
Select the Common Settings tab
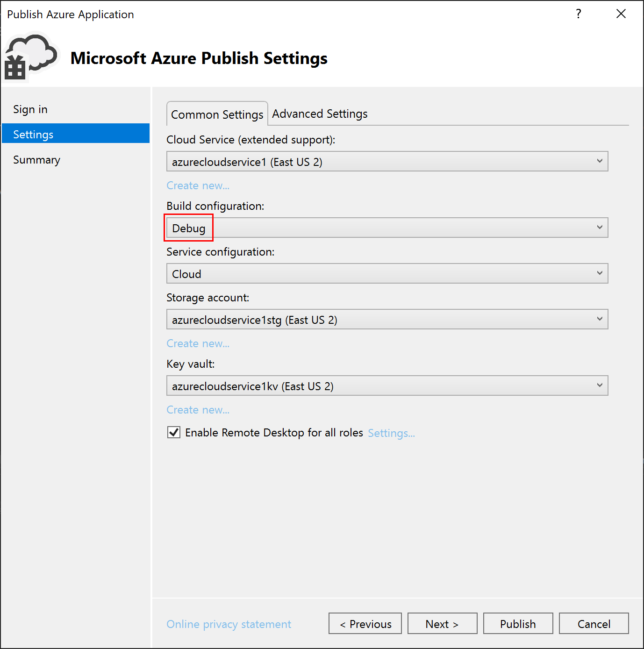click(x=217, y=114)
